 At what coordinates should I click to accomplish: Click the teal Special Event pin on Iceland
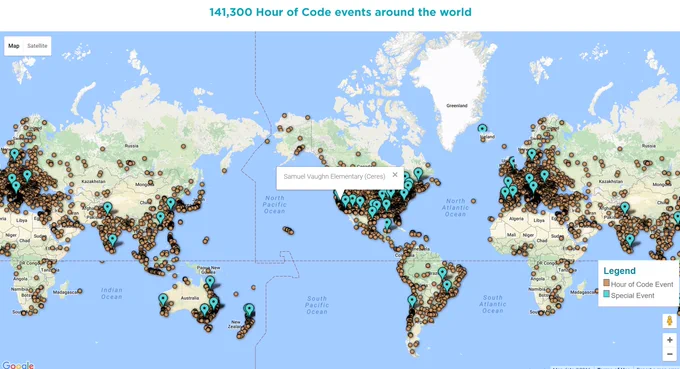coord(482,129)
